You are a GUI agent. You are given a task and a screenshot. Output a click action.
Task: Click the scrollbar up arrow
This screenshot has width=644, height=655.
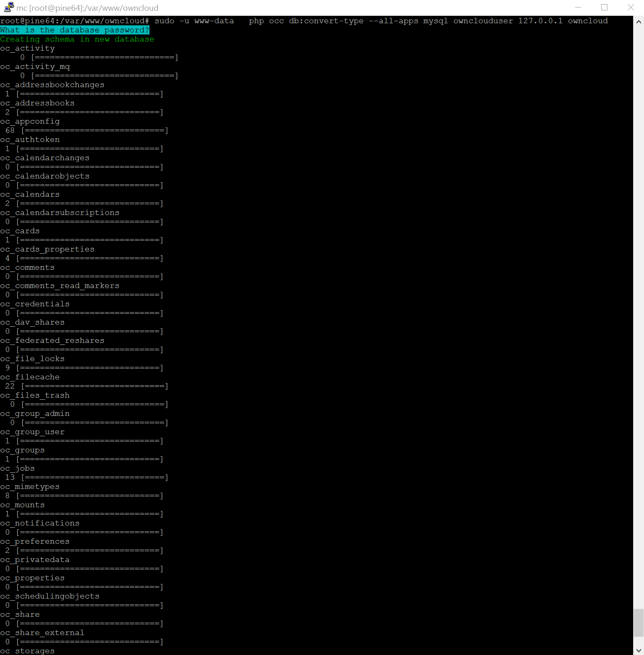639,22
